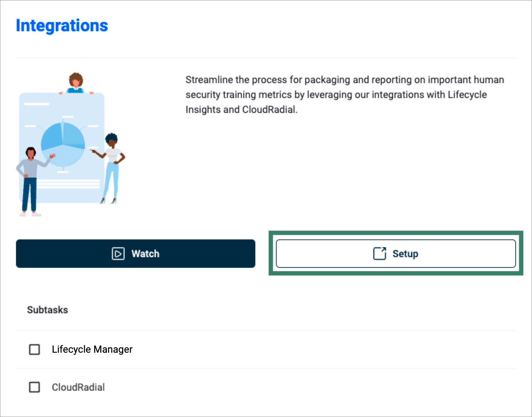Viewport: 532px width, 417px height.
Task: Click the play icon in Watch button
Action: pyautogui.click(x=118, y=254)
